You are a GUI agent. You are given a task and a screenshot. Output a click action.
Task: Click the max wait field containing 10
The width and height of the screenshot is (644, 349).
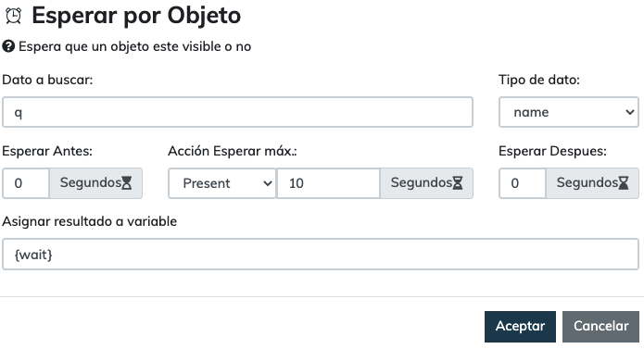click(329, 183)
